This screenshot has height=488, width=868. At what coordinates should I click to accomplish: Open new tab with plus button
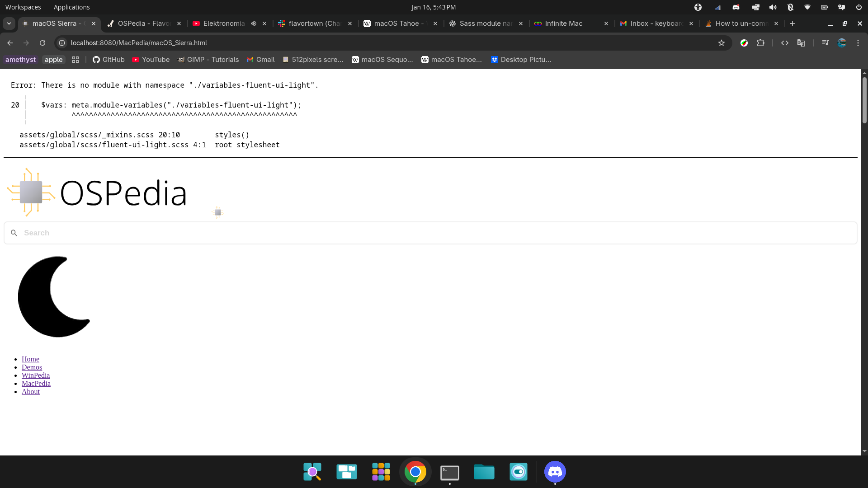[x=793, y=23]
